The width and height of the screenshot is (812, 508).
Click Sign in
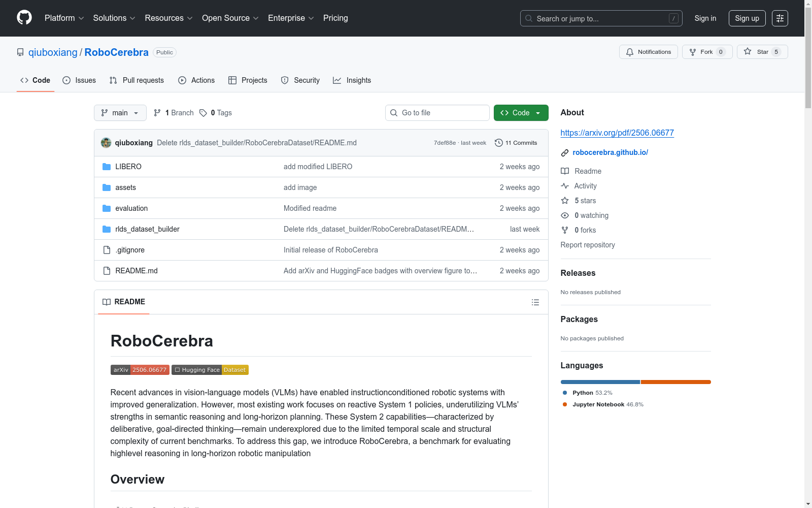tap(705, 18)
